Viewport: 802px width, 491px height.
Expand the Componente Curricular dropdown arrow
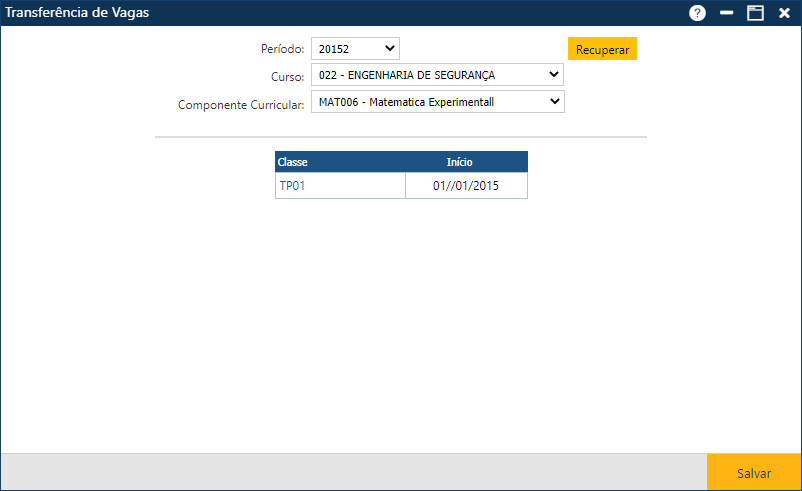554,102
